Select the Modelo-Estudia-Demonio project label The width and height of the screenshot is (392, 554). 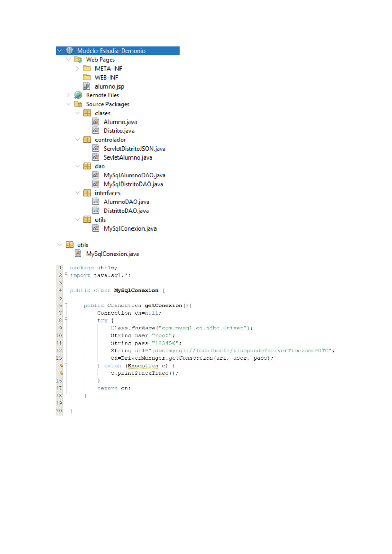click(x=111, y=51)
